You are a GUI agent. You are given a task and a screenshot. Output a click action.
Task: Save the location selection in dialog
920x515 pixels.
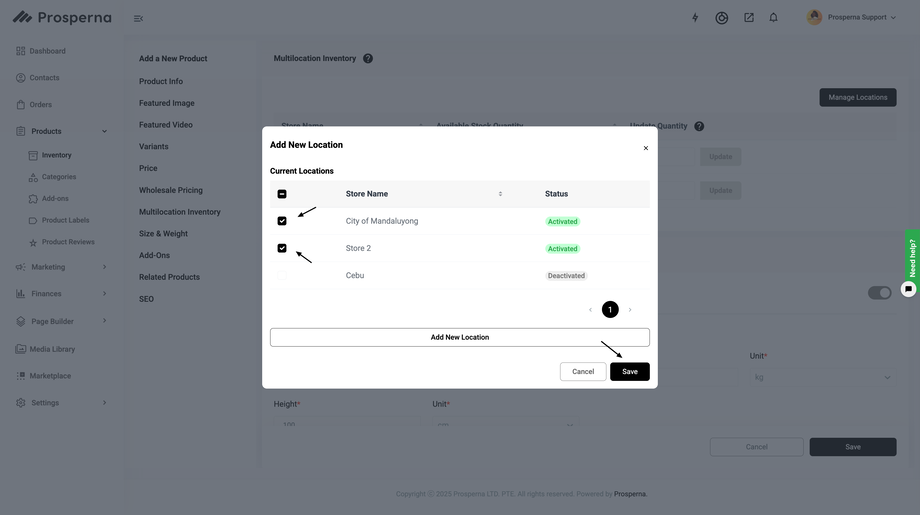tap(629, 372)
